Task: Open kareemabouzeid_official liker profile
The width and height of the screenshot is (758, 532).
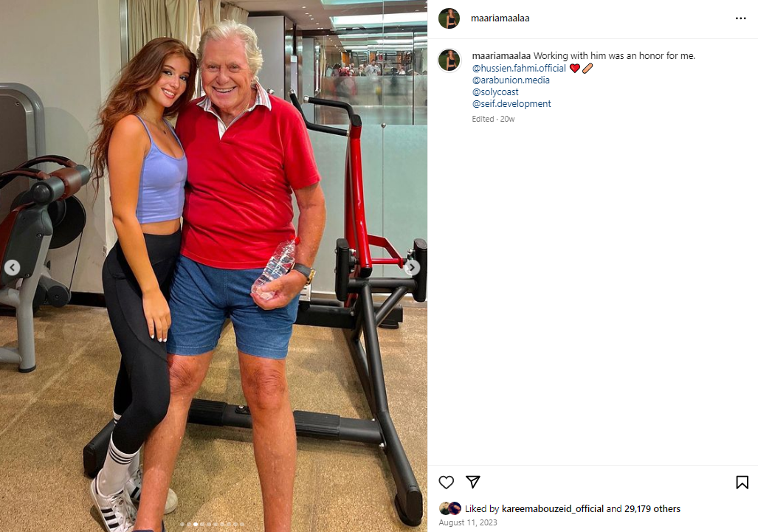Action: [x=553, y=508]
